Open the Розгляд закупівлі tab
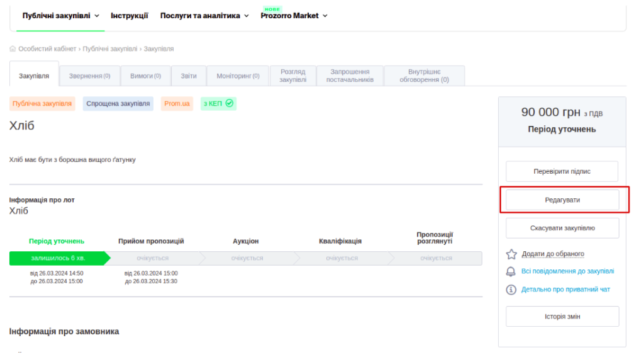Screen dimensions: 644x362 [293, 76]
